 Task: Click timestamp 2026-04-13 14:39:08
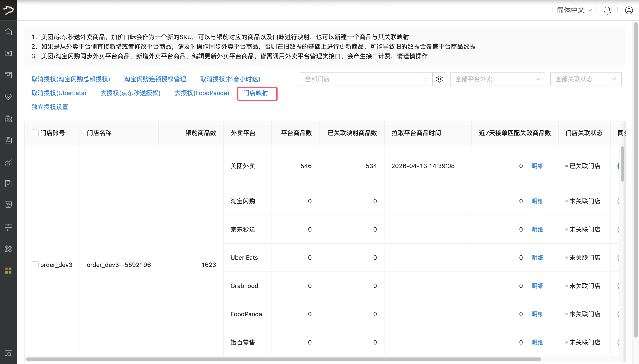tap(423, 166)
